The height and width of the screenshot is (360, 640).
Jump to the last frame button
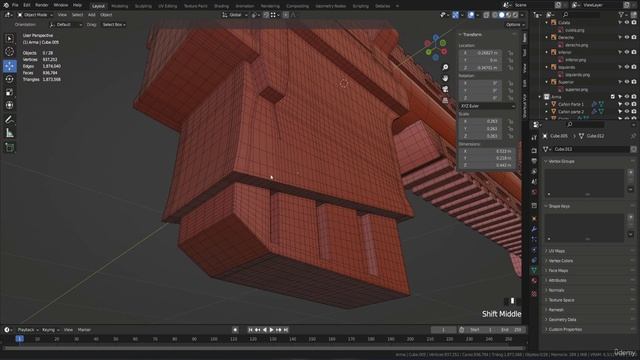point(286,330)
